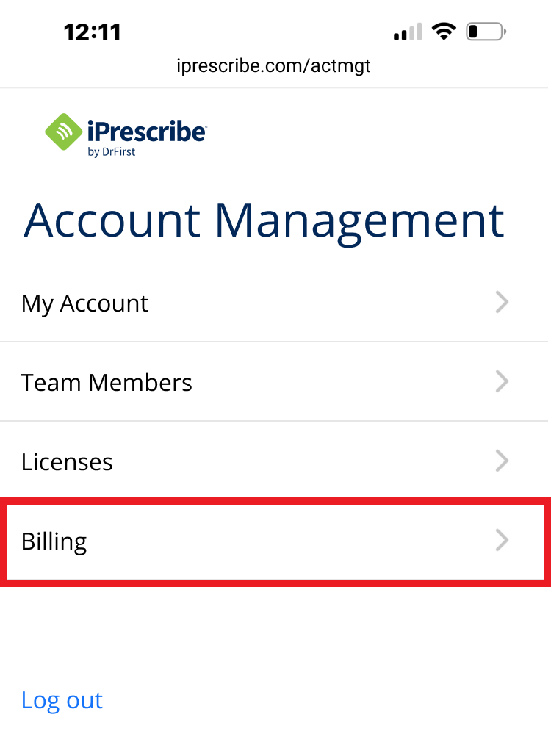Click the 'by DrFirst' tagline
Viewport: 551px width, 756px height.
[111, 152]
